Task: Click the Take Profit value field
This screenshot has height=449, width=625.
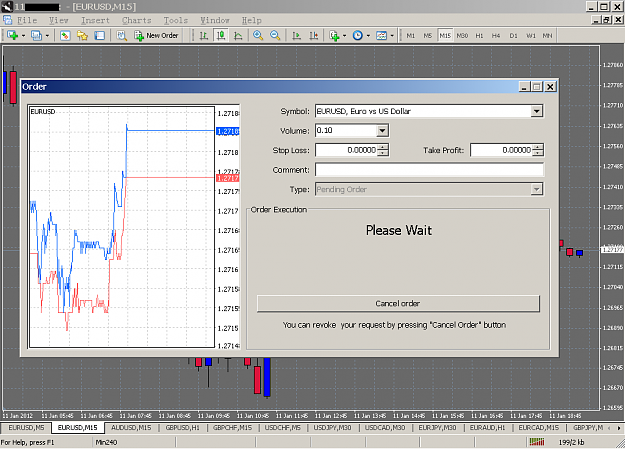Action: (501, 150)
